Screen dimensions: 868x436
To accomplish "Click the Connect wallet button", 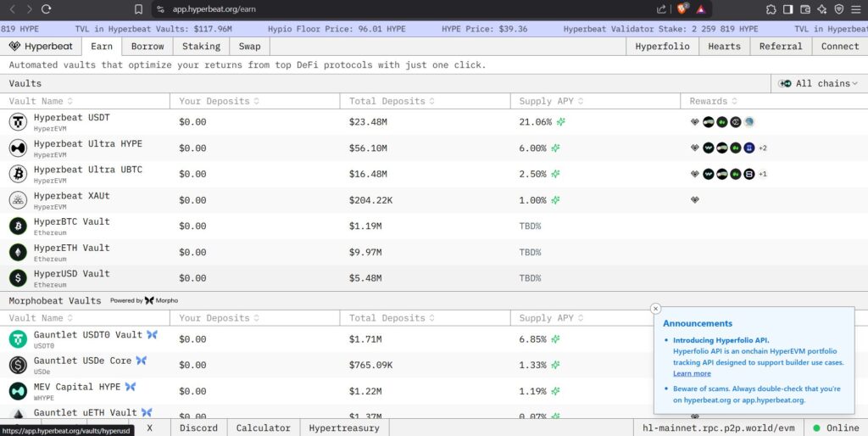I will (840, 47).
